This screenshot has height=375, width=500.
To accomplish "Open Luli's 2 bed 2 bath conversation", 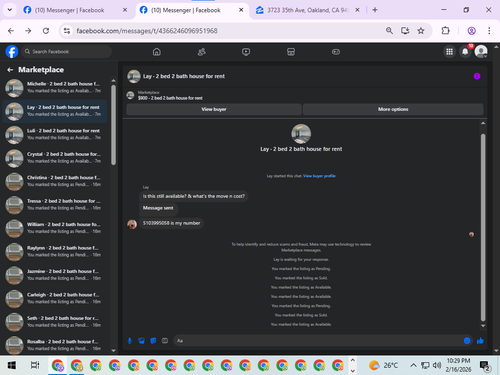I will tap(55, 134).
